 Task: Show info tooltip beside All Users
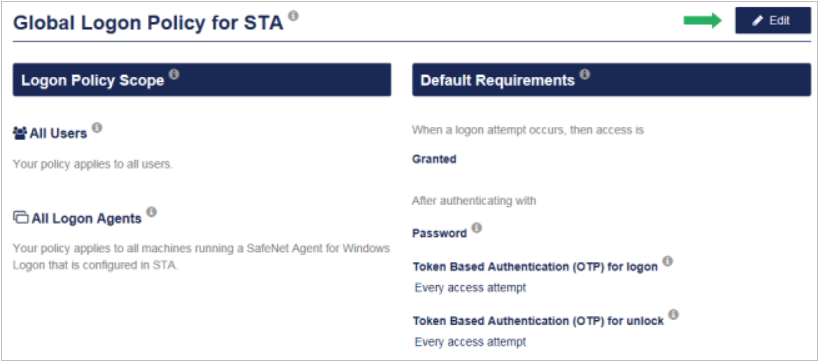pyautogui.click(x=97, y=127)
